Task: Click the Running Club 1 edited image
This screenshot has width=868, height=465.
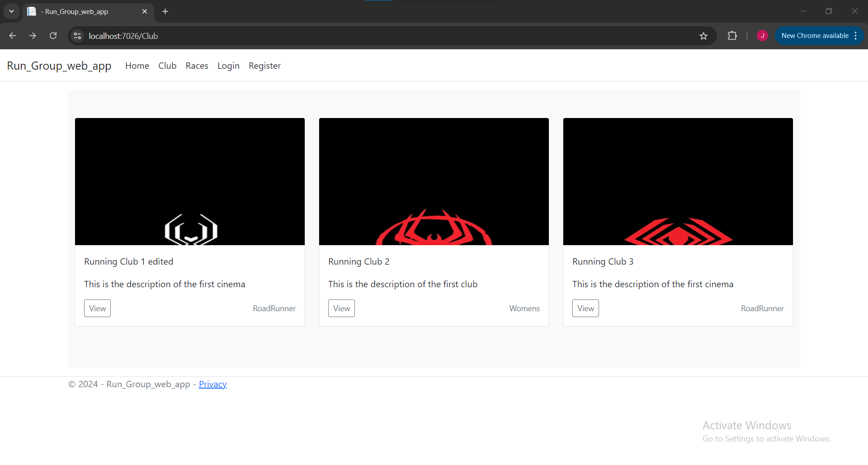Action: 190,181
